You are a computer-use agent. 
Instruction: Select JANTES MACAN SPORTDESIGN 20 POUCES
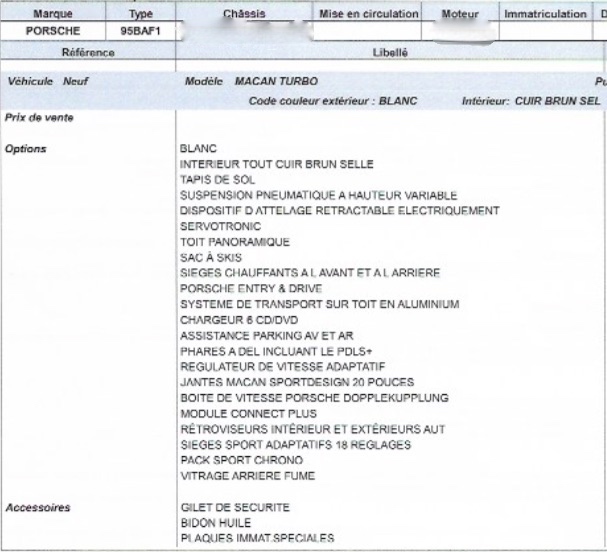297,382
